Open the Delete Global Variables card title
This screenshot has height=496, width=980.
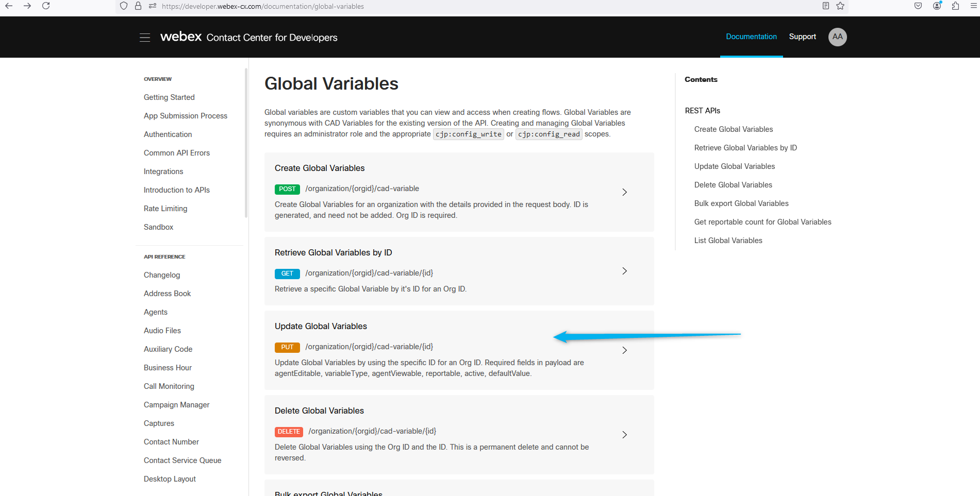[x=319, y=411]
